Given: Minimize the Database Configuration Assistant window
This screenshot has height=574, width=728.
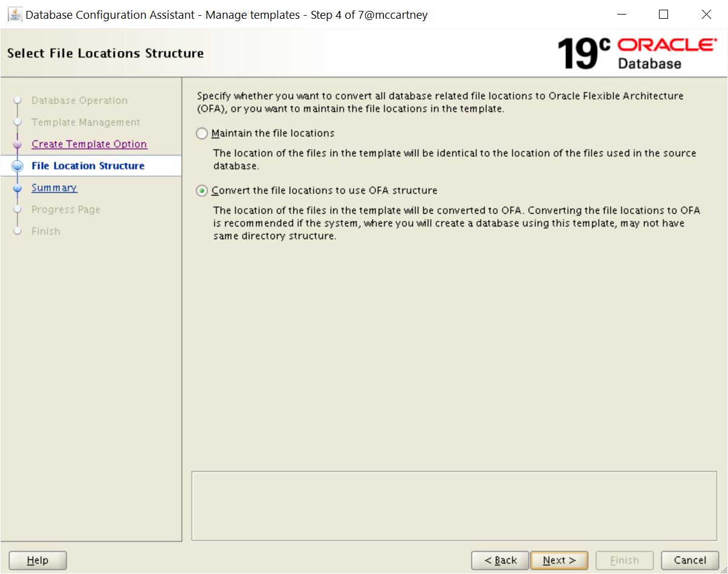Looking at the screenshot, I should click(x=621, y=15).
